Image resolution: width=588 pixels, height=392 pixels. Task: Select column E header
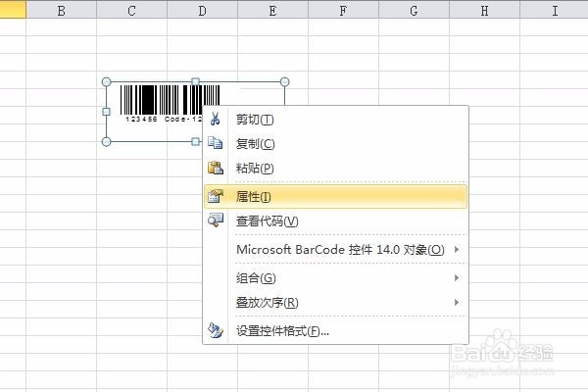[x=273, y=10]
